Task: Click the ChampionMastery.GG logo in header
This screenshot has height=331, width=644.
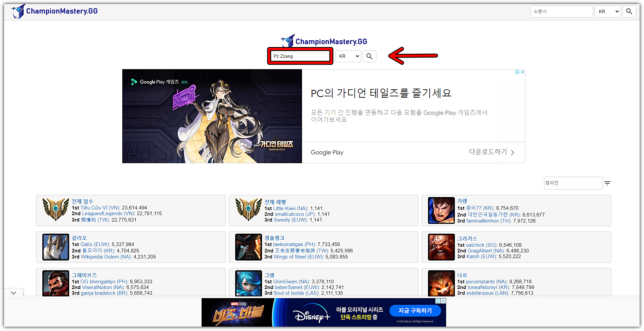Action: 55,11
